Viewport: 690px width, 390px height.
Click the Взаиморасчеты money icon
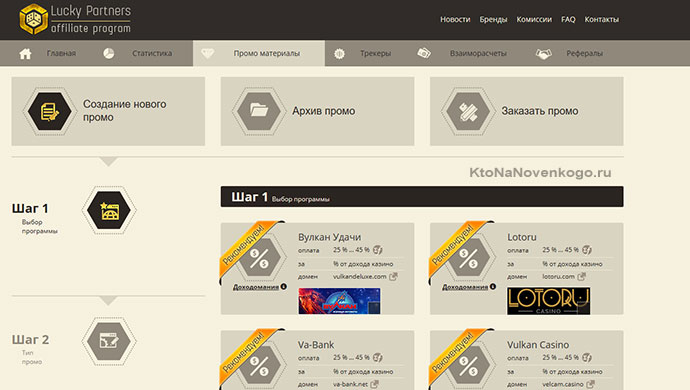click(x=424, y=53)
